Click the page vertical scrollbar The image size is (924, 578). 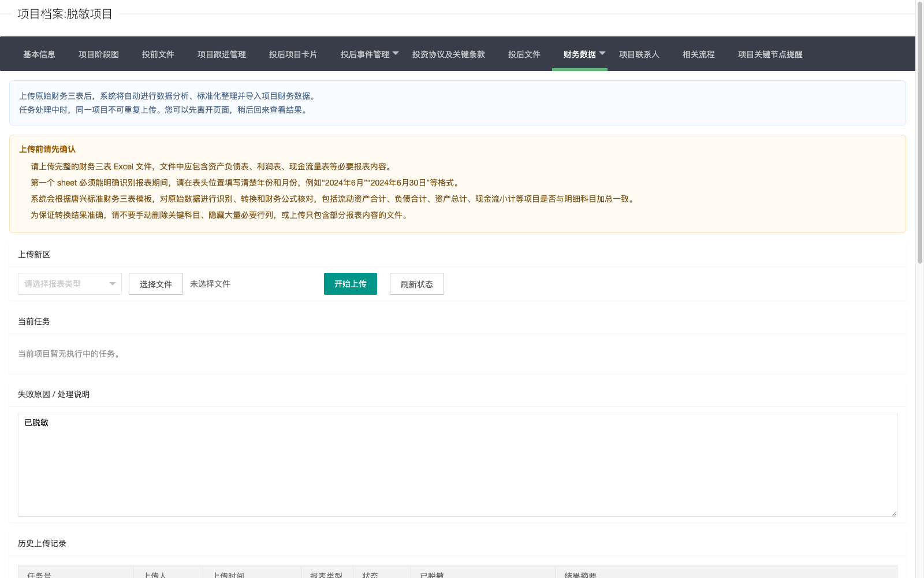click(x=920, y=133)
